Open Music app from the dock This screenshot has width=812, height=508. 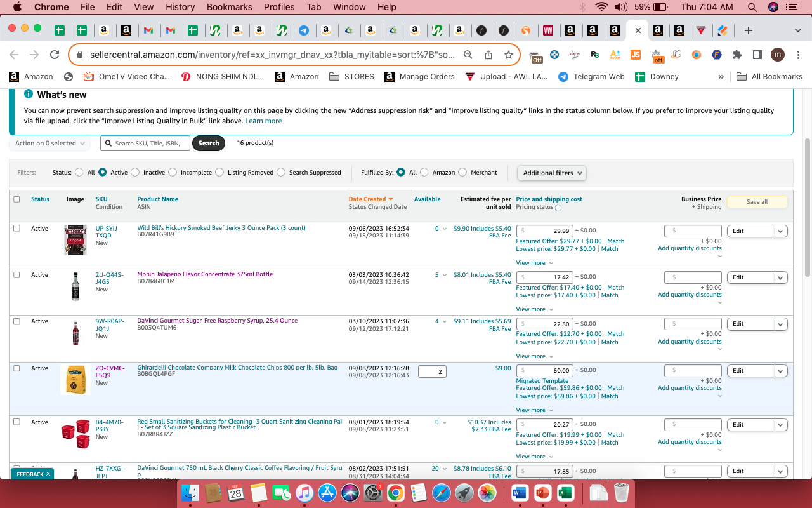click(304, 493)
